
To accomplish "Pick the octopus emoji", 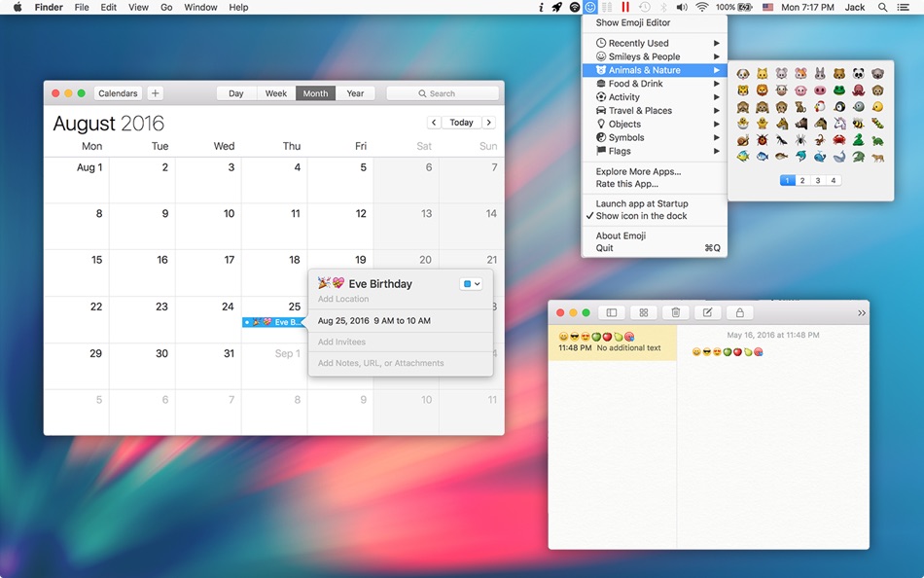I will pyautogui.click(x=859, y=90).
